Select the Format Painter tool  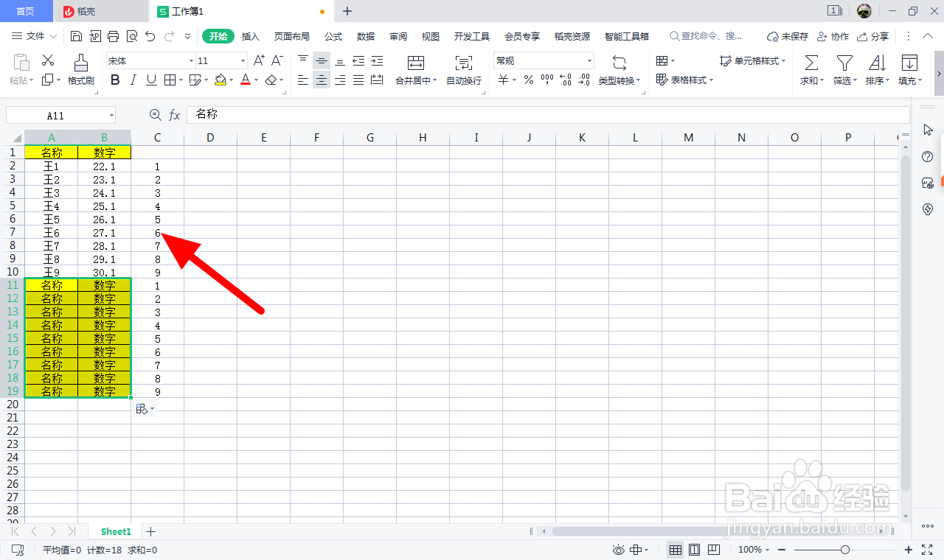[x=81, y=70]
